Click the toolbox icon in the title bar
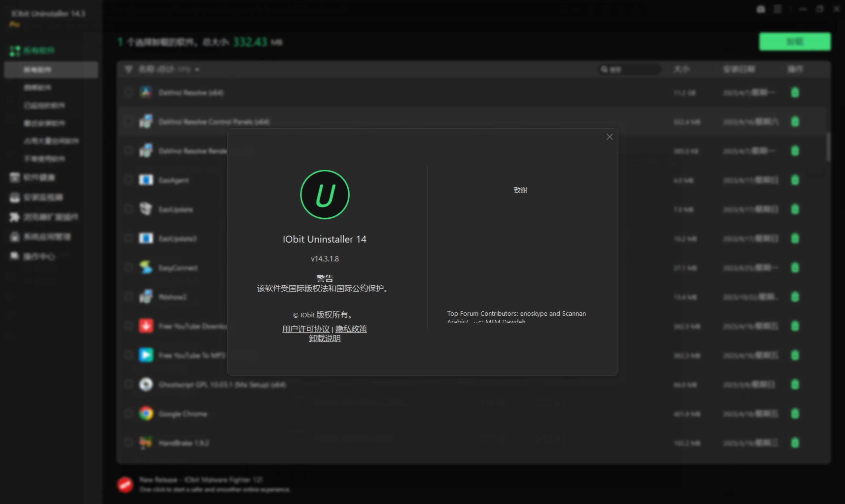Image resolution: width=845 pixels, height=504 pixels. [761, 9]
